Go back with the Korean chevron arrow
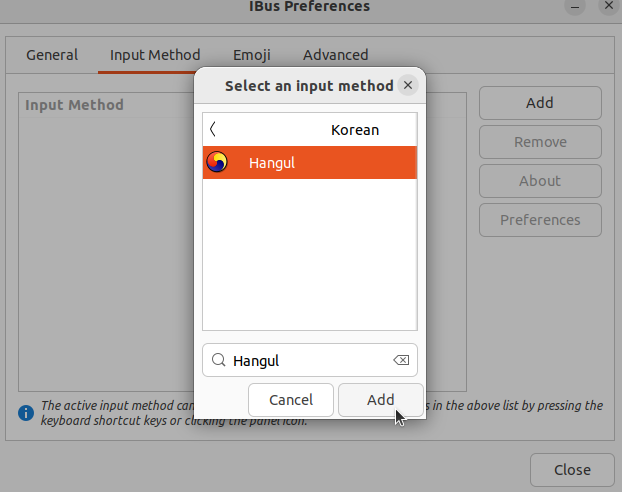This screenshot has height=492, width=622. (213, 129)
